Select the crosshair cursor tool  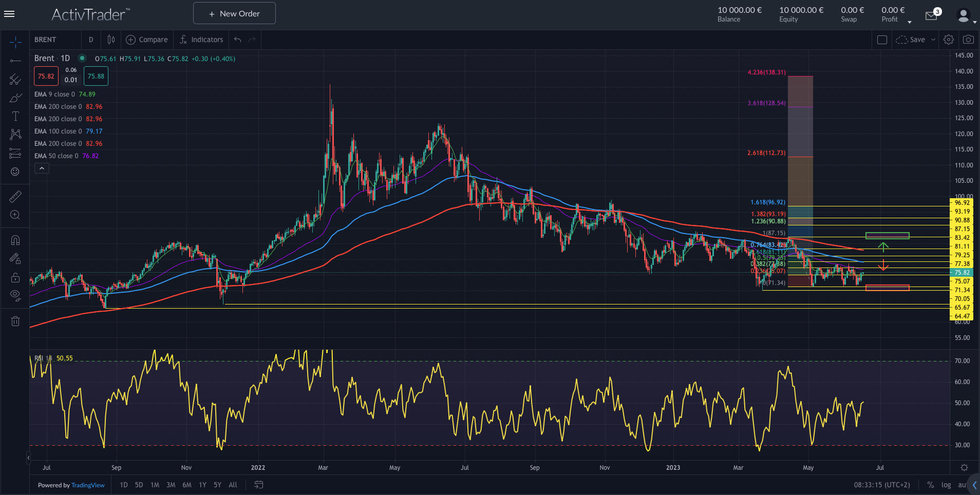coord(15,42)
